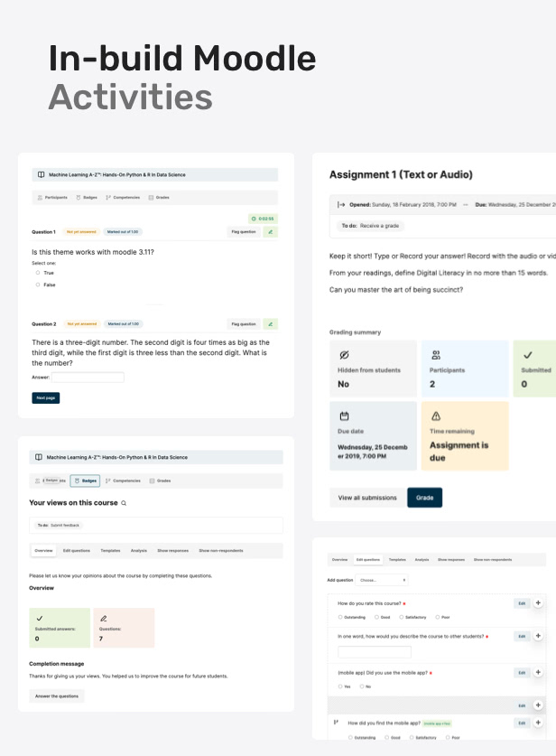The width and height of the screenshot is (556, 756).
Task: Open Show responses tab in the feedback overview panel
Action: 173,551
